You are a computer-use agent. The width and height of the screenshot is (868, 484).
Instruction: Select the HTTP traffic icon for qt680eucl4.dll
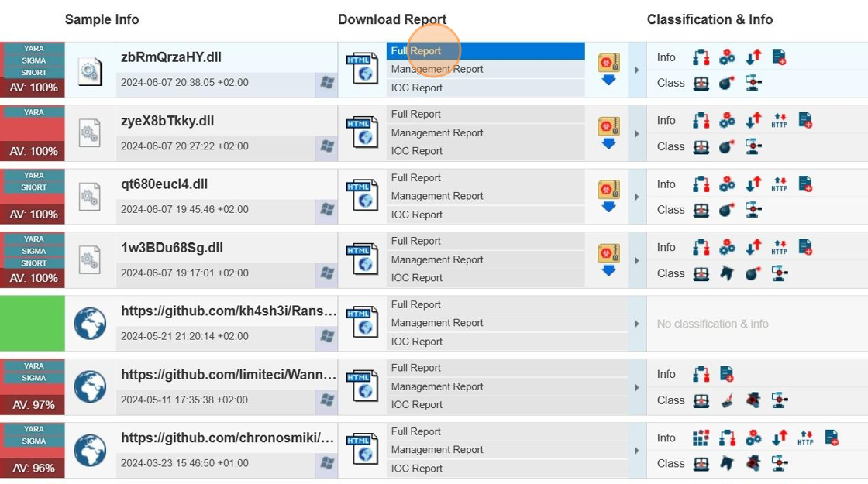780,184
